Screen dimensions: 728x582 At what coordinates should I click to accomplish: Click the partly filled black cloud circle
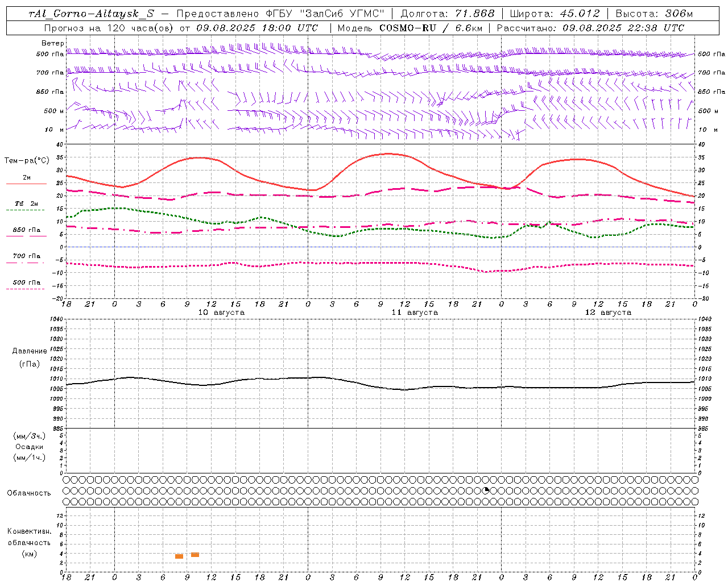[x=486, y=490]
